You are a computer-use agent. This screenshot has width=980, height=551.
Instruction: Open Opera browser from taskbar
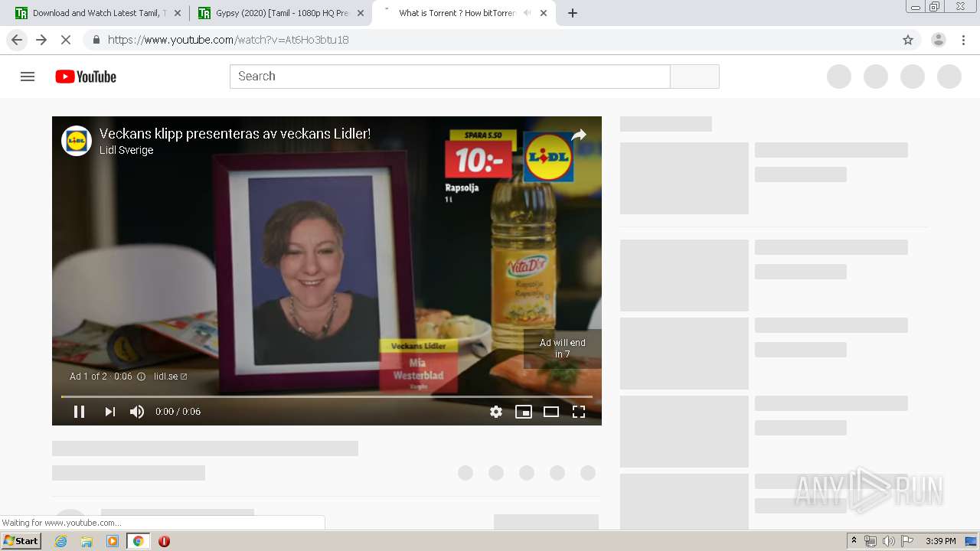[164, 541]
